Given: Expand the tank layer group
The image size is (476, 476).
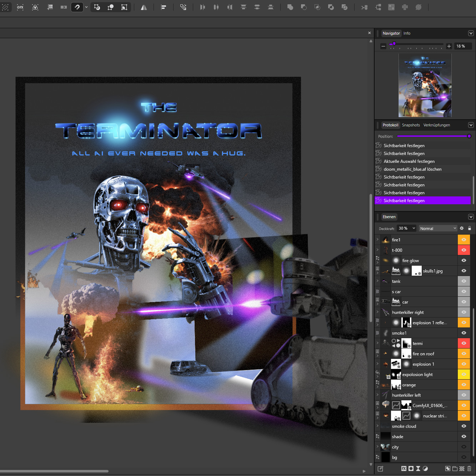Looking at the screenshot, I should point(377,281).
